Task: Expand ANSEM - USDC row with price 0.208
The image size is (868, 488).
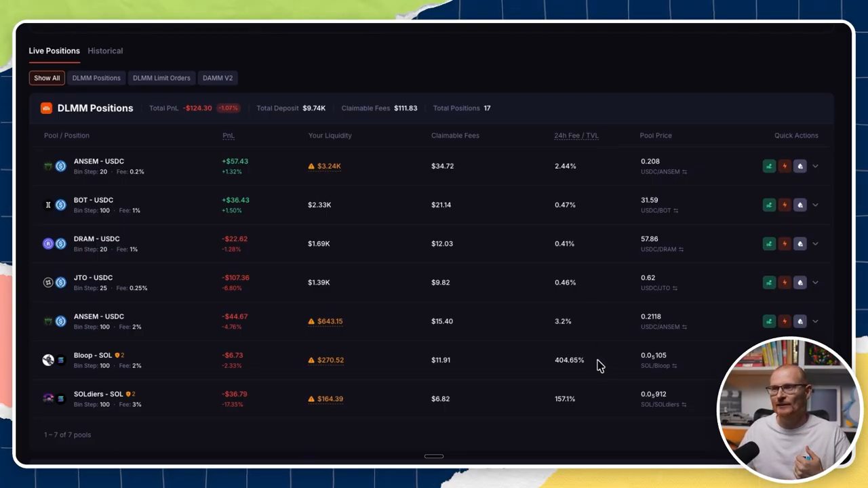Action: (x=815, y=166)
